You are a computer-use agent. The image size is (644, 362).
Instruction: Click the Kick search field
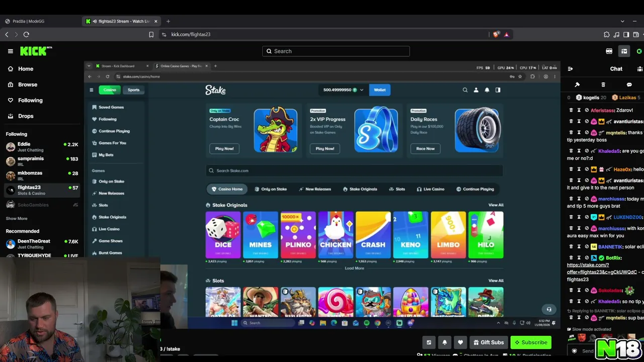tap(336, 51)
